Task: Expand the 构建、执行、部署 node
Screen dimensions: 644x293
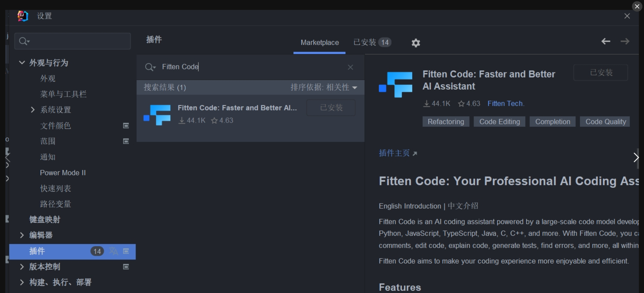Action: pyautogui.click(x=22, y=282)
